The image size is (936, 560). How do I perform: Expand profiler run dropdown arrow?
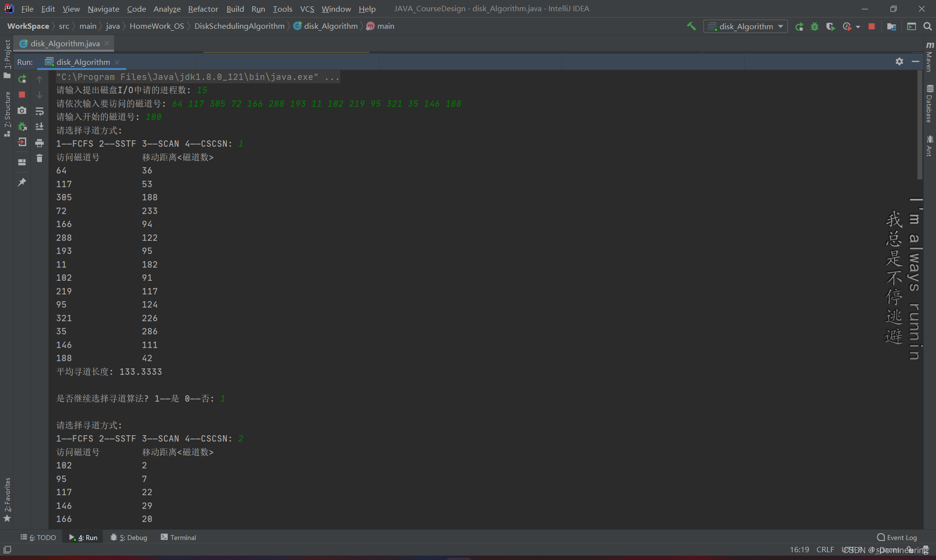(858, 27)
